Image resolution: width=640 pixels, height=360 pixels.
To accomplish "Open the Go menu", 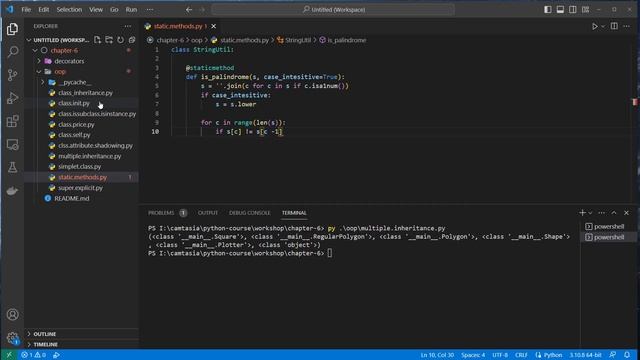I will tap(114, 9).
